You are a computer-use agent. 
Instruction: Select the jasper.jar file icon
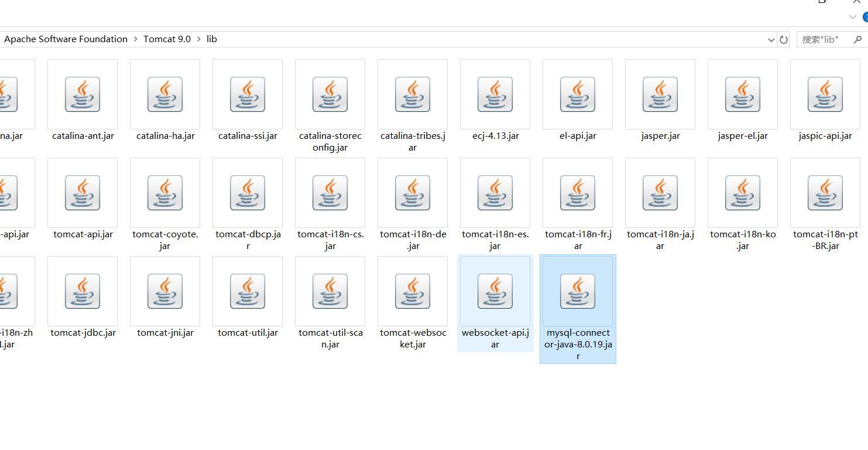pyautogui.click(x=660, y=94)
